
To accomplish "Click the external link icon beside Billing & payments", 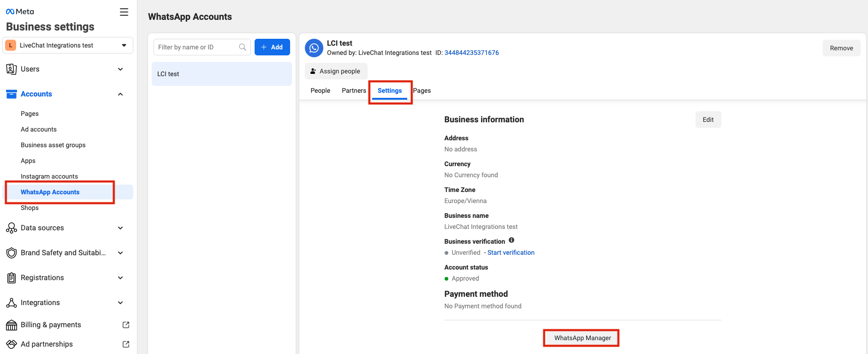I will pyautogui.click(x=126, y=325).
